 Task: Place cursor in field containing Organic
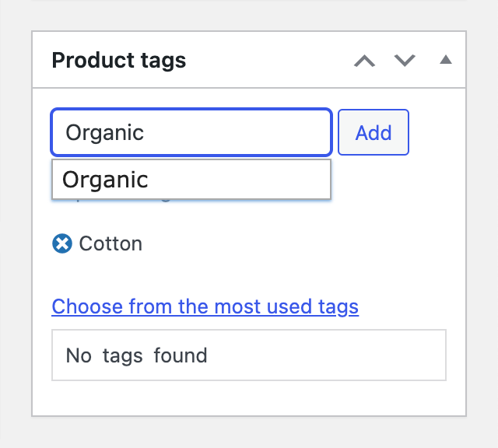click(191, 132)
